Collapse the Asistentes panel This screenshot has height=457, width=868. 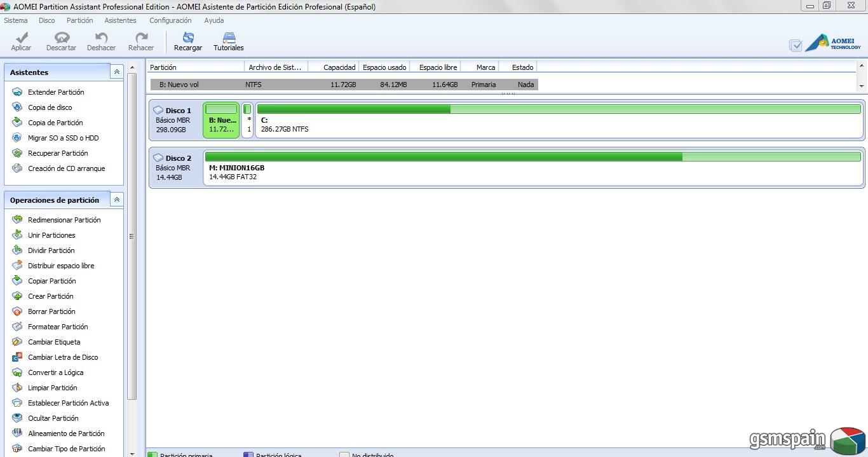(x=117, y=72)
